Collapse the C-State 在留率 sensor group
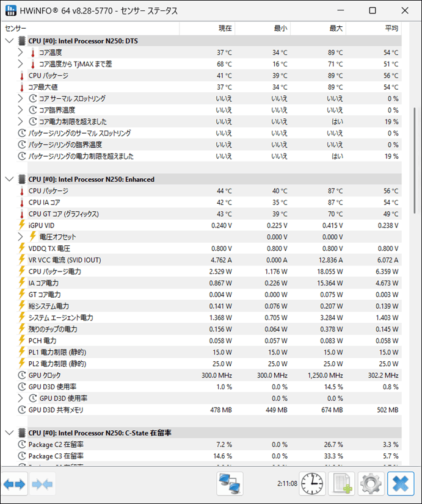This screenshot has width=422, height=504. [10, 433]
